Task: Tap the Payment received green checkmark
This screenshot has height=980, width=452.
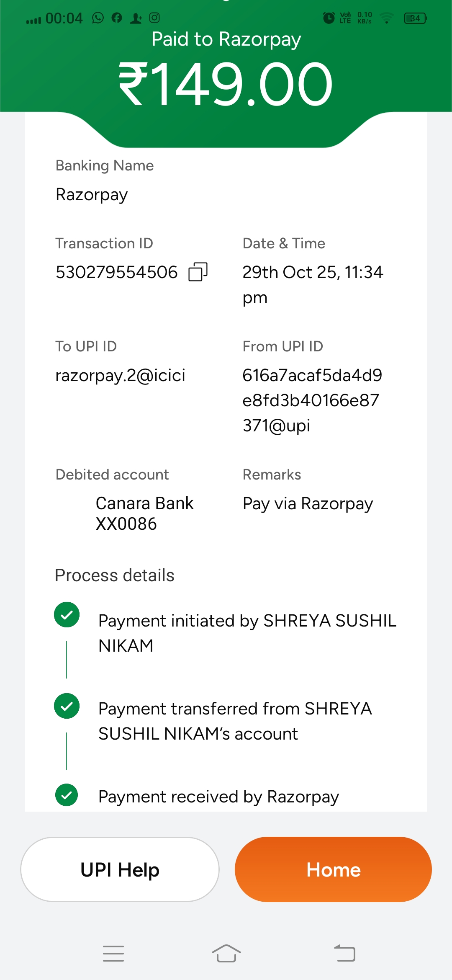Action: tap(67, 795)
